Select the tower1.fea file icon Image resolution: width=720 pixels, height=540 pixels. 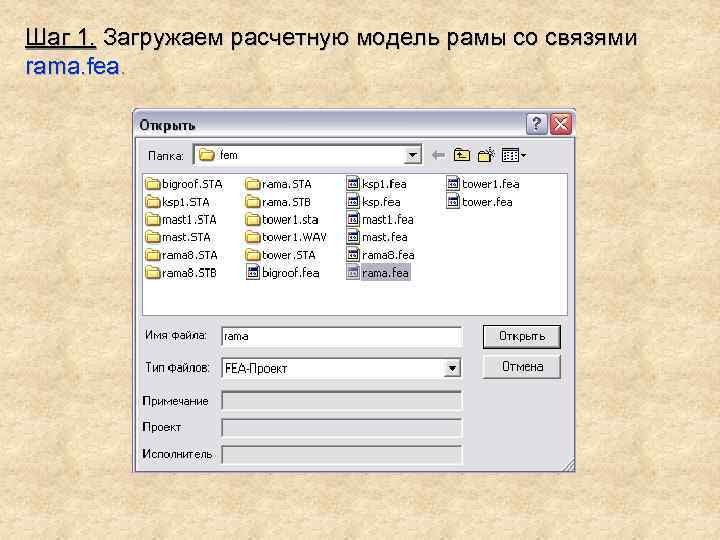tap(453, 184)
